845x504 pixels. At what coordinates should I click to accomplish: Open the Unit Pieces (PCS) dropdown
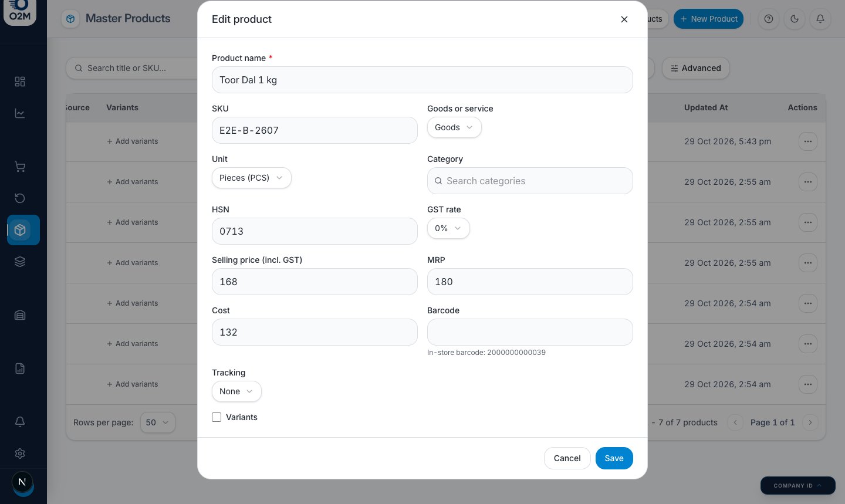pos(252,178)
